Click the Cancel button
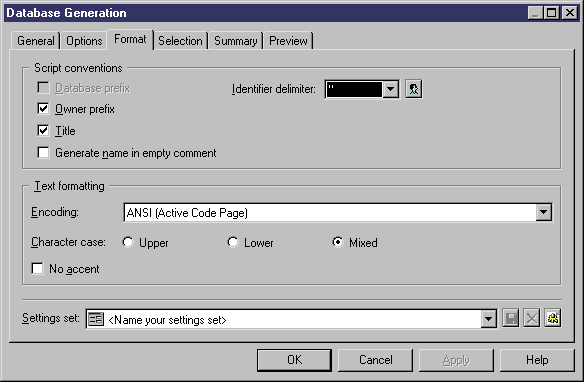584x382 pixels. pos(375,360)
